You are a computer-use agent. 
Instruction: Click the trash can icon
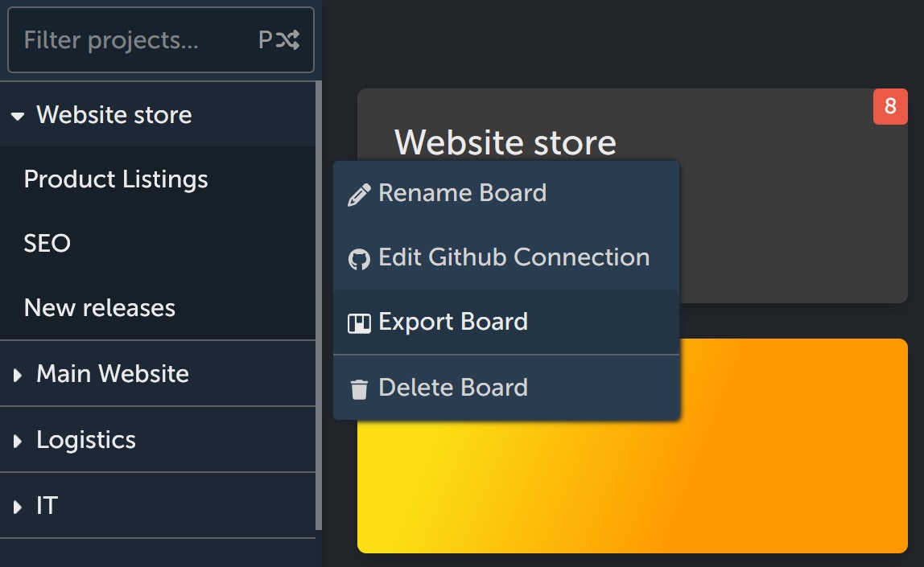click(x=359, y=389)
